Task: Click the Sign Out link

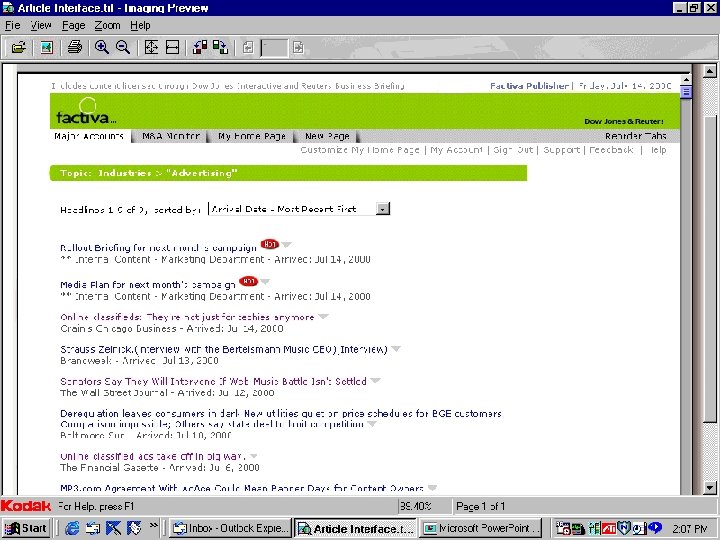Action: 513,150
